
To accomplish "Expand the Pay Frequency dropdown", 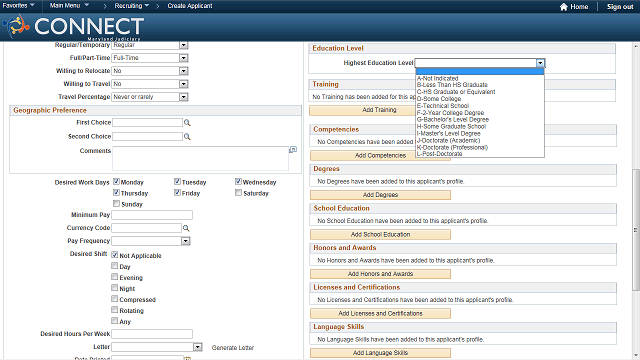I will click(186, 241).
